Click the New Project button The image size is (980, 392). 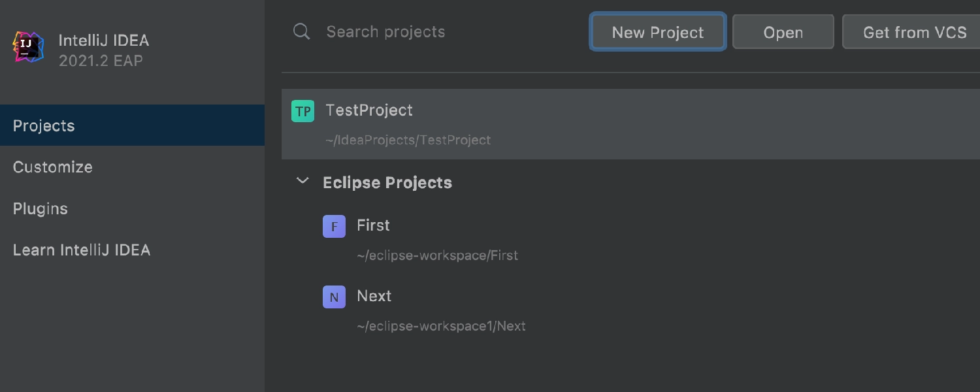(658, 32)
